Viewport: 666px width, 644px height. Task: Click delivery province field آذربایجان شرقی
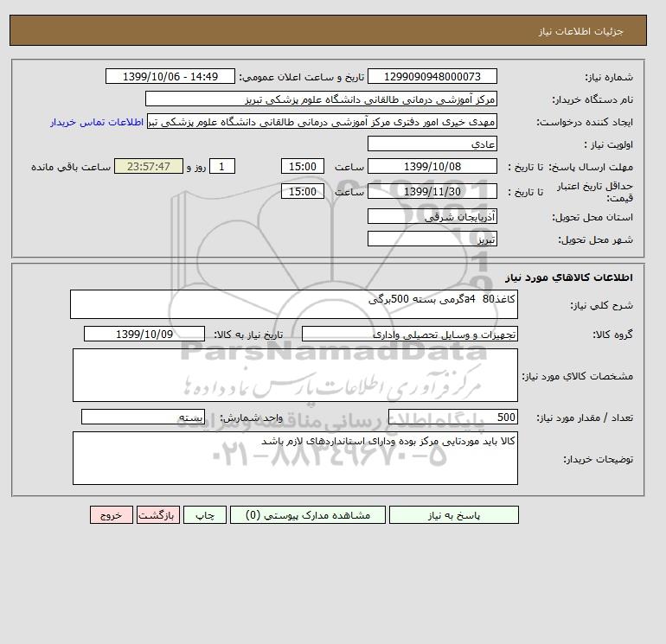(432, 216)
